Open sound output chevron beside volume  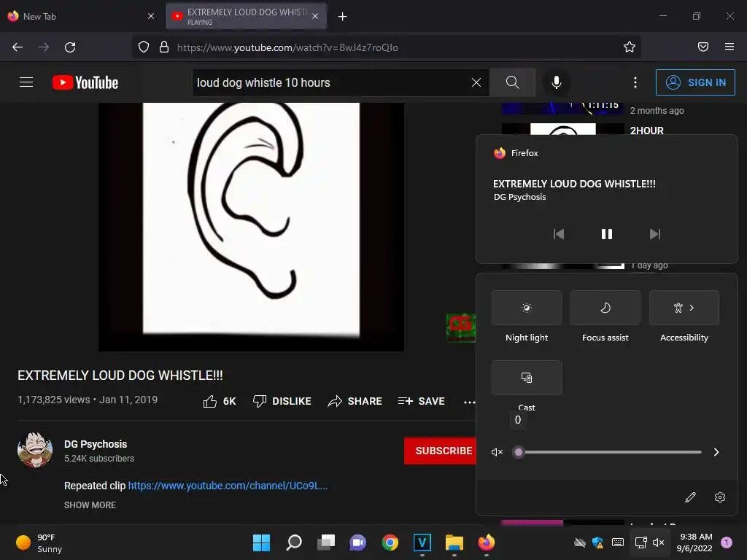[x=716, y=452]
